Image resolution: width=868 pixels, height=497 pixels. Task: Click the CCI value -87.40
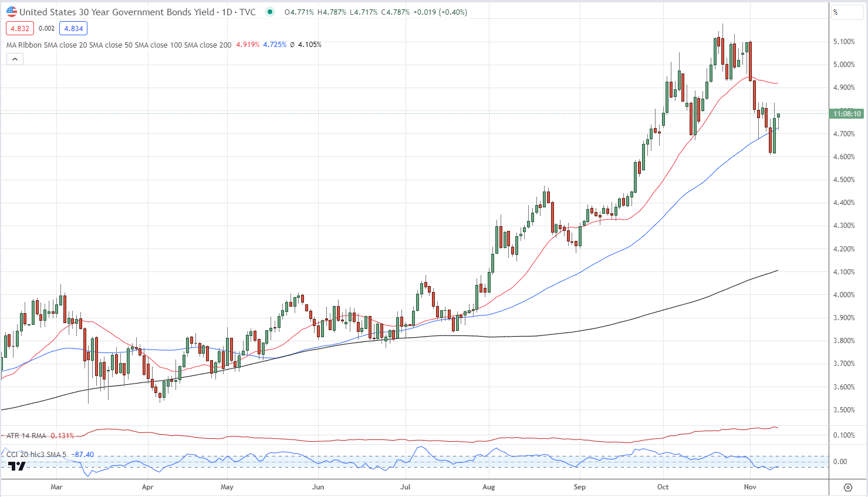pyautogui.click(x=82, y=455)
